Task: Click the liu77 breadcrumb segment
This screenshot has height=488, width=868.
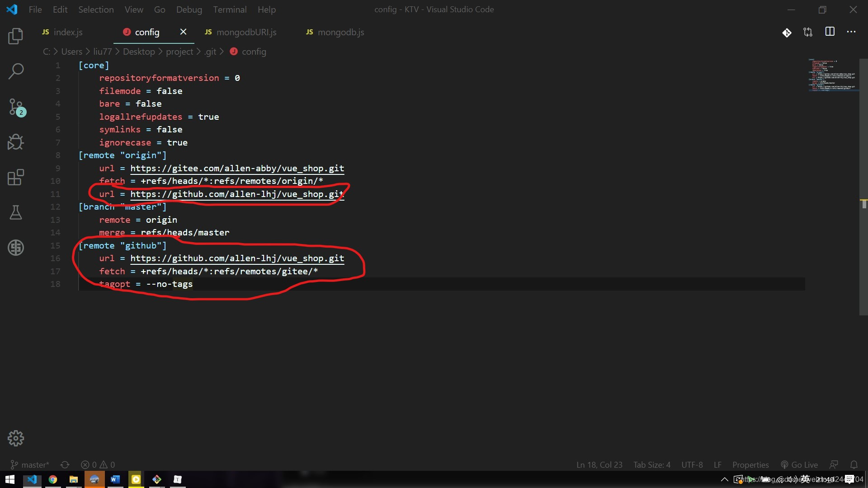Action: pyautogui.click(x=103, y=52)
